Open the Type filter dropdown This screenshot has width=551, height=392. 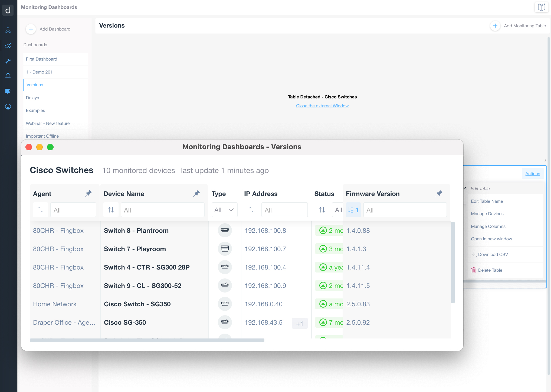224,210
